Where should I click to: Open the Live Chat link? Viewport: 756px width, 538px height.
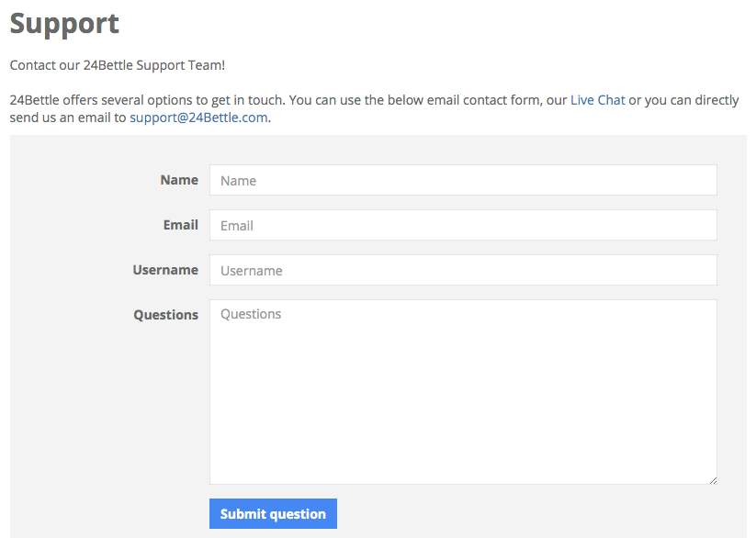tap(597, 100)
